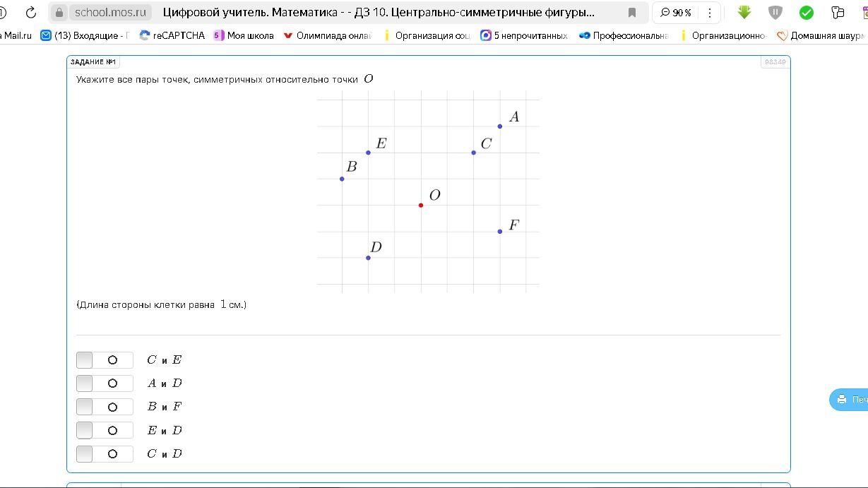Image resolution: width=868 pixels, height=488 pixels.
Task: Click the blue print button at right edge
Action: point(849,400)
